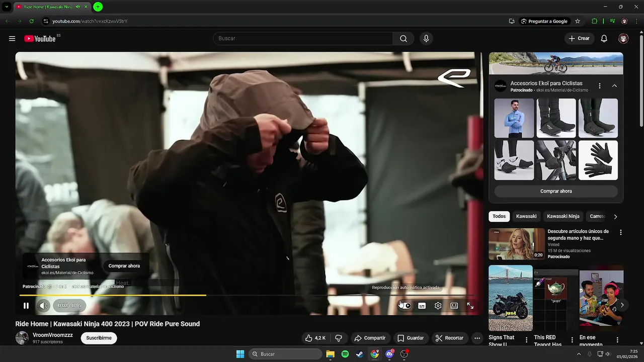
Task: Click the search magnifier button
Action: point(404,39)
